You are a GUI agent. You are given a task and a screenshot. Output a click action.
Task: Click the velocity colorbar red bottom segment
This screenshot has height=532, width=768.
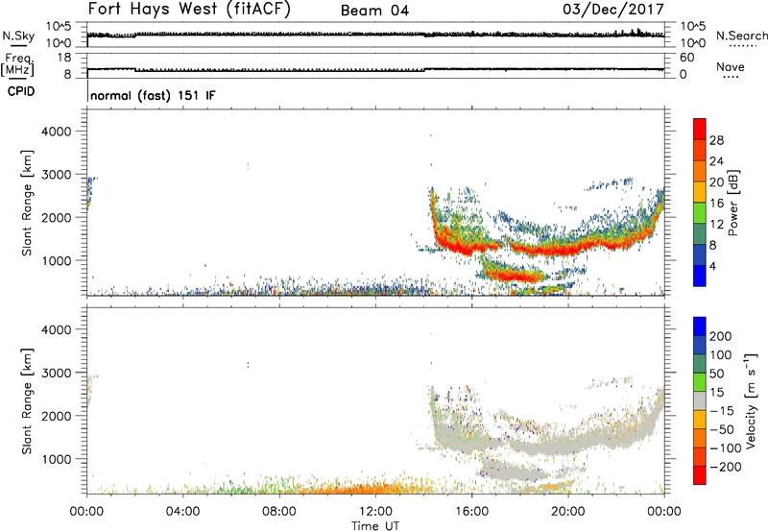click(700, 475)
